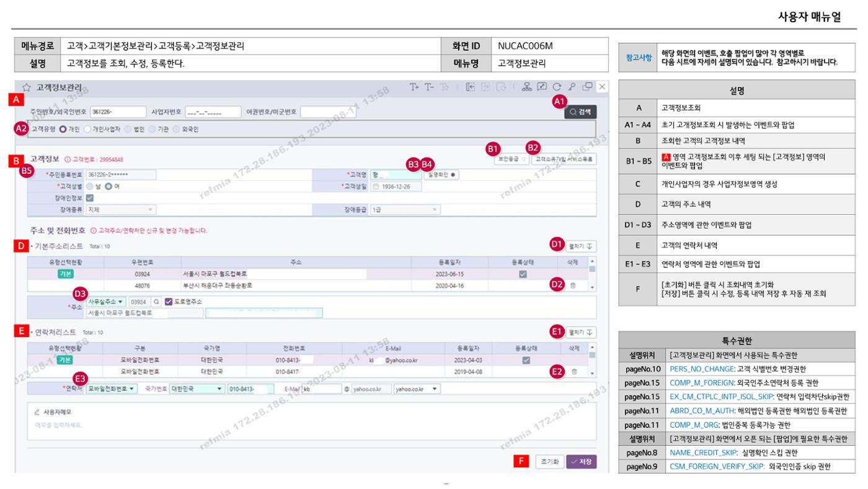Click the dark 검색 search button
The height and width of the screenshot is (489, 868).
click(580, 112)
